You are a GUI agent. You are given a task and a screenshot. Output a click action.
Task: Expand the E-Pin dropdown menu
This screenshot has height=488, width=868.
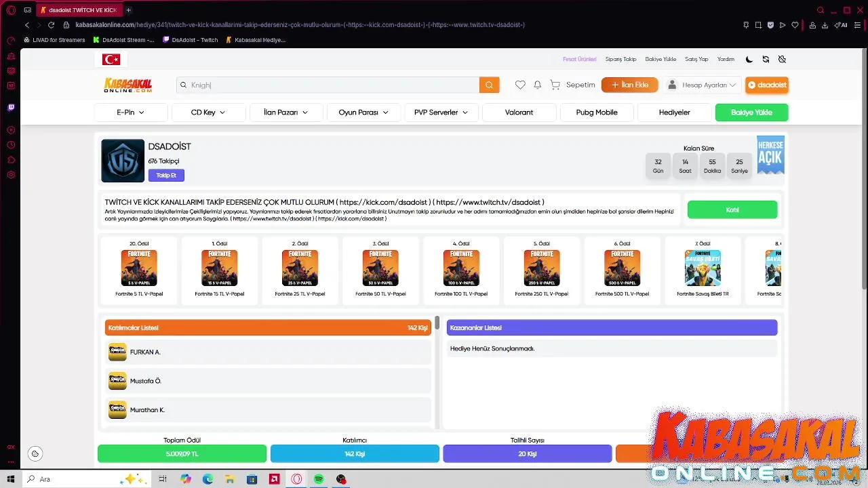(131, 113)
